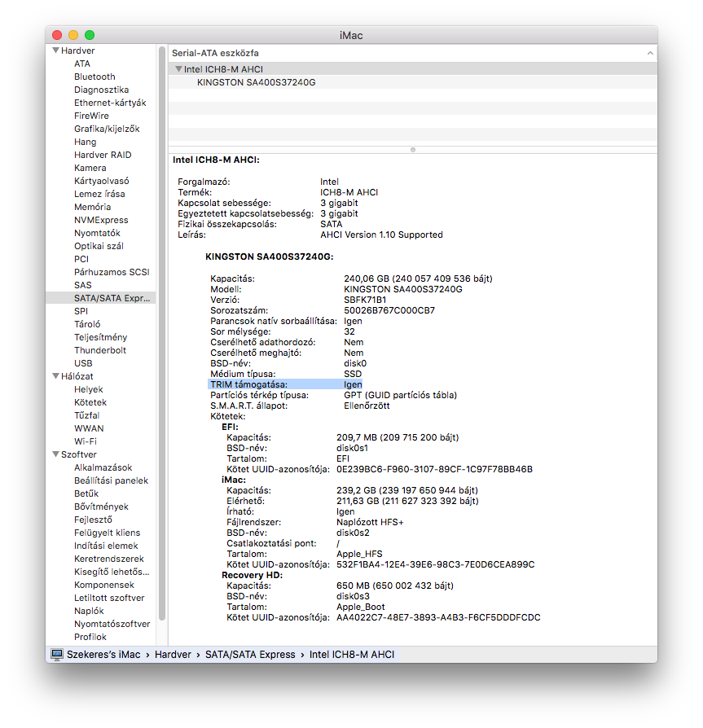Screen dimensions: 703x728
Task: Open Kártyaolvasó sidebar entry
Action: point(102,181)
